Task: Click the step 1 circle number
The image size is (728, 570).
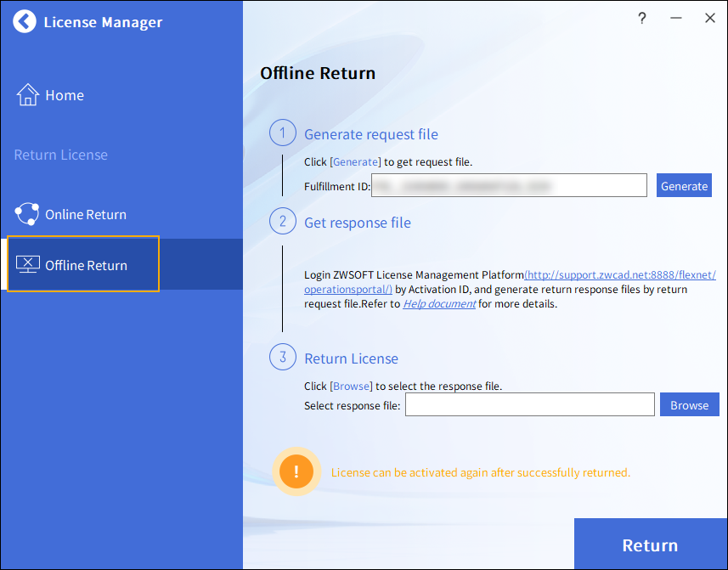Action: (282, 134)
